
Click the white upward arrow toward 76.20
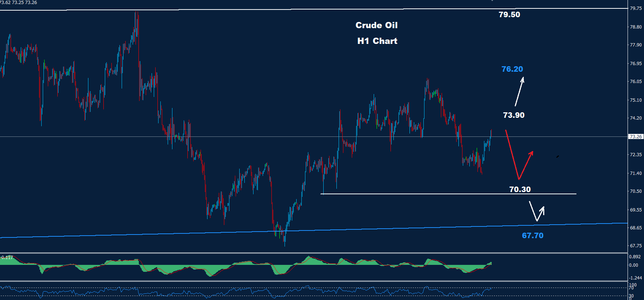point(519,91)
